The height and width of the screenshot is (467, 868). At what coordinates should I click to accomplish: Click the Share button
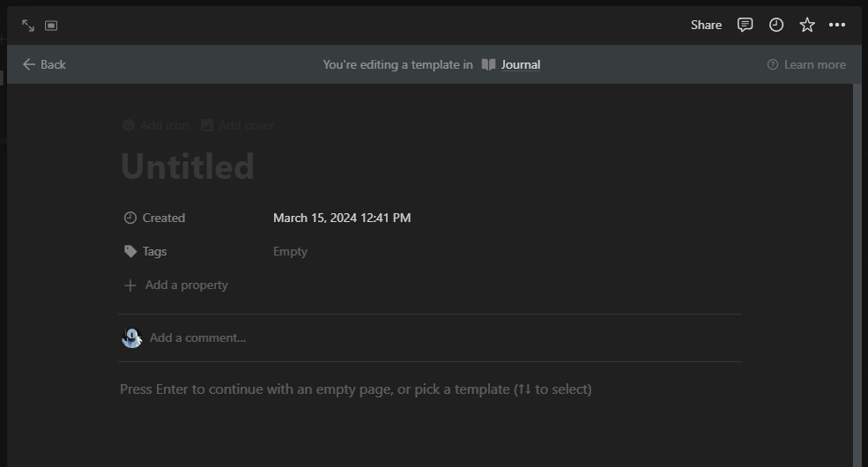click(706, 25)
